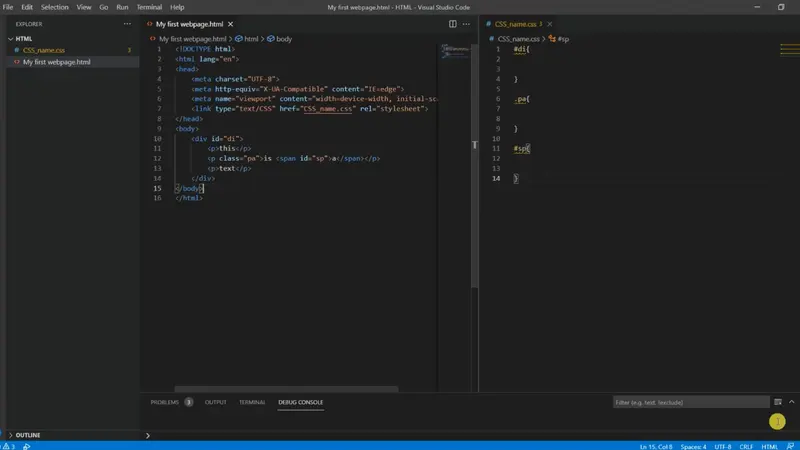Screen dimensions: 800x450
Task: Change language mode via HTML status item
Action: tap(769, 446)
